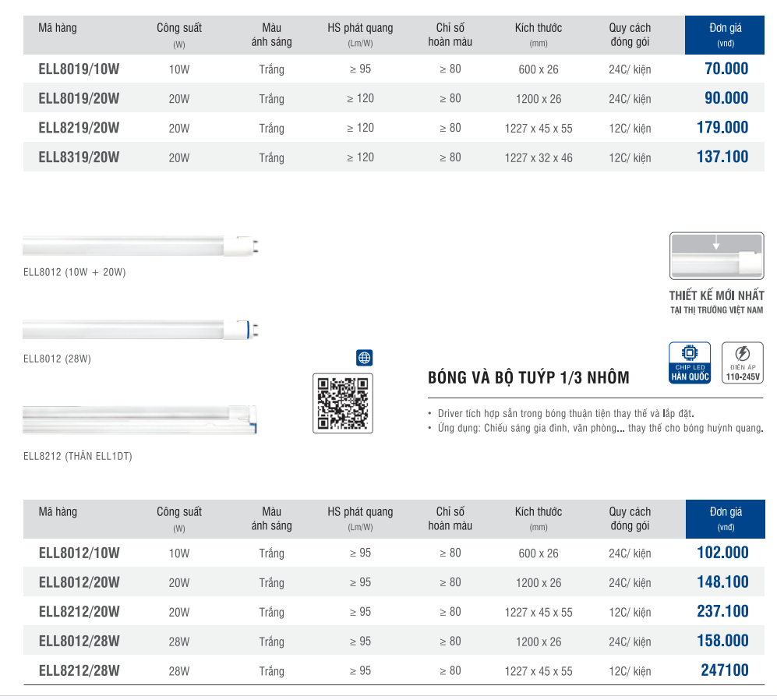Select product code ELL8012/20W
This screenshot has width=777, height=700.
pyautogui.click(x=79, y=582)
